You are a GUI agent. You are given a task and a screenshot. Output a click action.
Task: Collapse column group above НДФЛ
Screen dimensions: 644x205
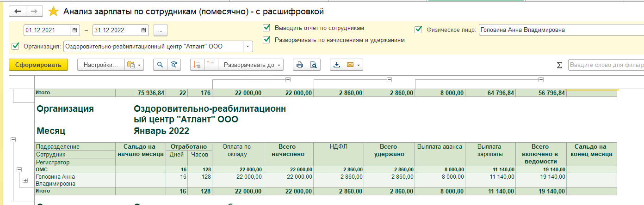[x=389, y=80]
